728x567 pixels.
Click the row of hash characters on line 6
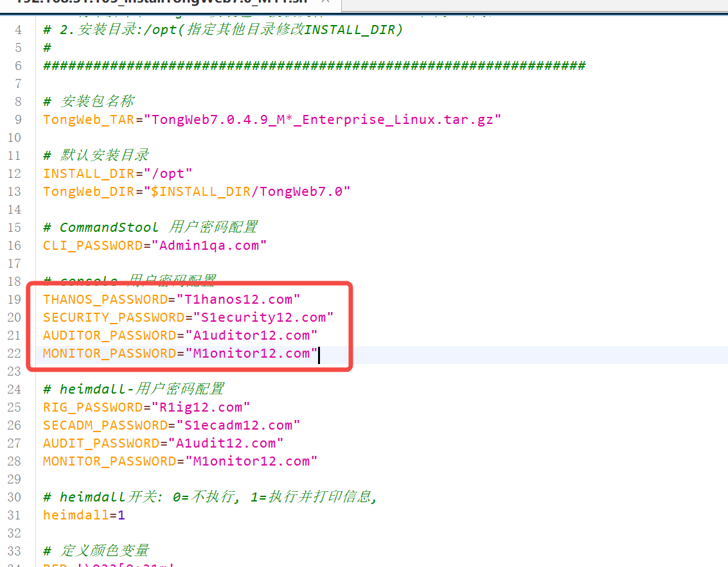click(x=314, y=66)
